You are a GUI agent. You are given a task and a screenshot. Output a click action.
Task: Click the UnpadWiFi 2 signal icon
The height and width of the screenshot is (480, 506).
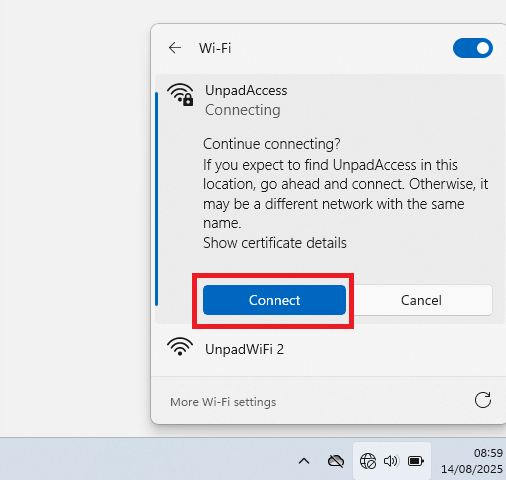point(180,347)
